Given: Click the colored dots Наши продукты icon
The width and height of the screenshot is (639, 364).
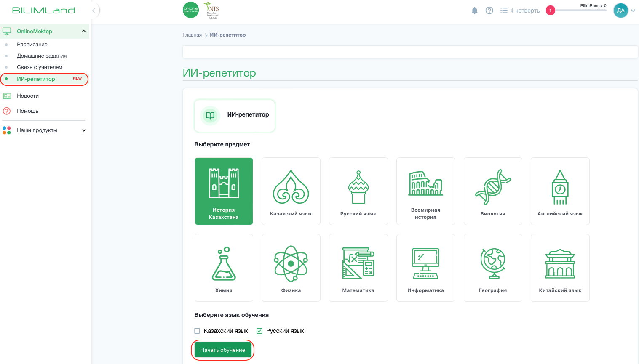Looking at the screenshot, I should [7, 130].
